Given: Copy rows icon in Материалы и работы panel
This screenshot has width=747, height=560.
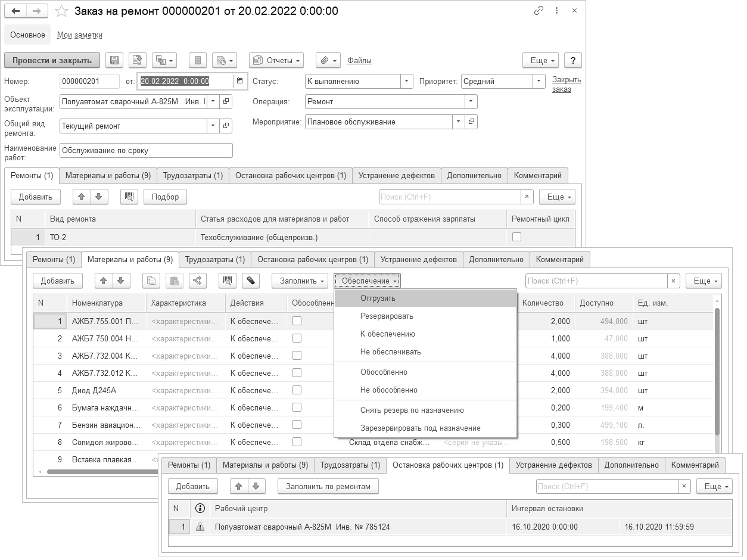Looking at the screenshot, I should [x=152, y=281].
